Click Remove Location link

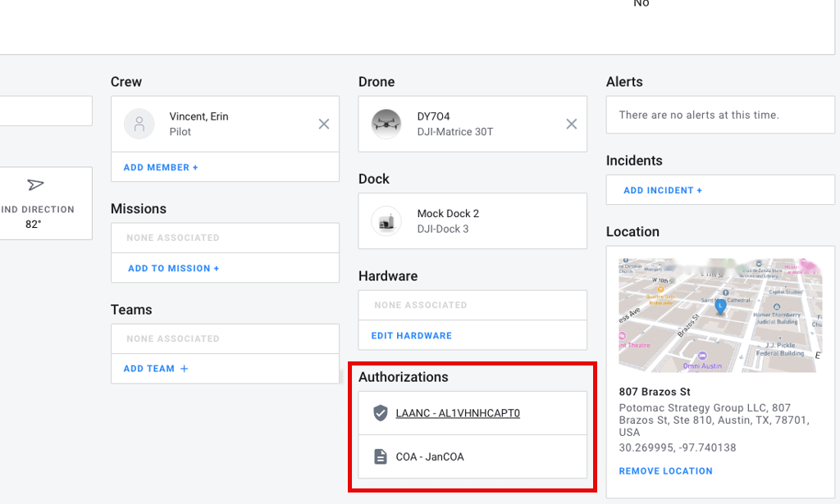click(x=666, y=471)
